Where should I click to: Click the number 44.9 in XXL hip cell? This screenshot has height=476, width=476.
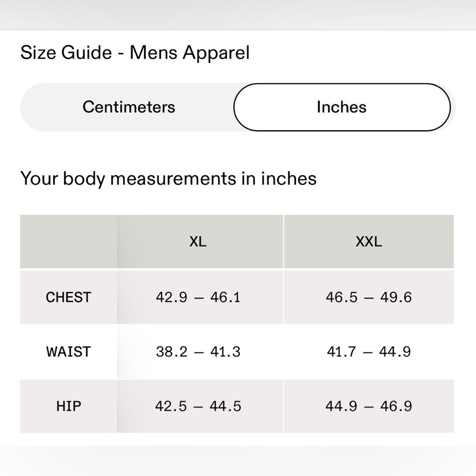(341, 406)
